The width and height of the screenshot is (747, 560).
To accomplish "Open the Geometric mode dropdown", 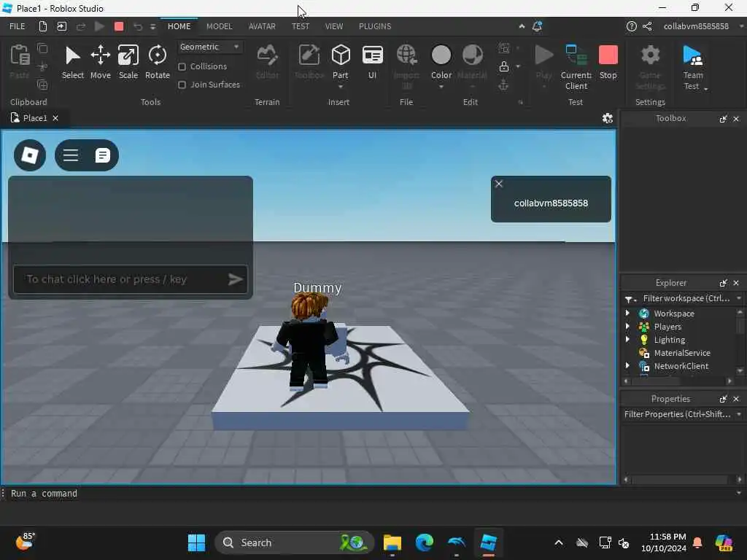I will click(x=209, y=47).
